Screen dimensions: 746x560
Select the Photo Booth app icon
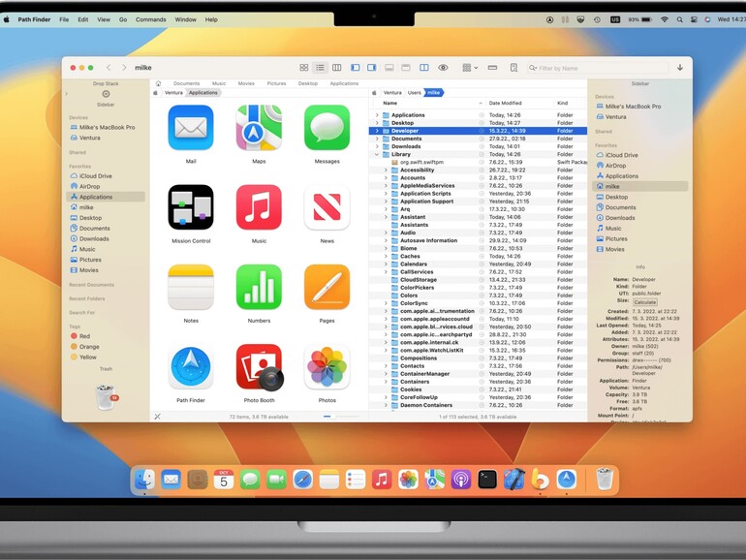point(259,367)
